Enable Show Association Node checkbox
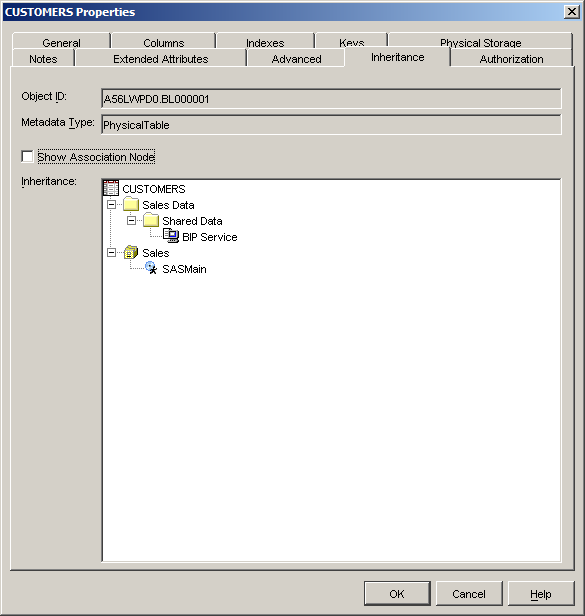585x616 pixels. pyautogui.click(x=28, y=156)
